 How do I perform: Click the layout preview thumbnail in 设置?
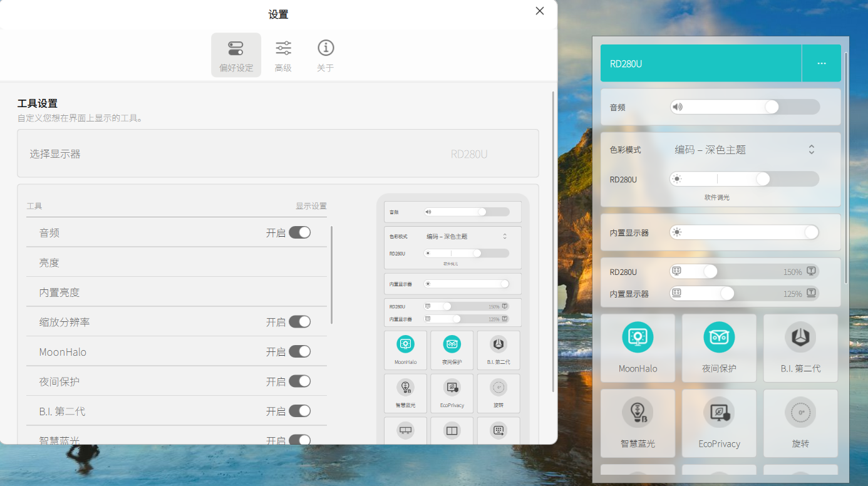pos(453,319)
